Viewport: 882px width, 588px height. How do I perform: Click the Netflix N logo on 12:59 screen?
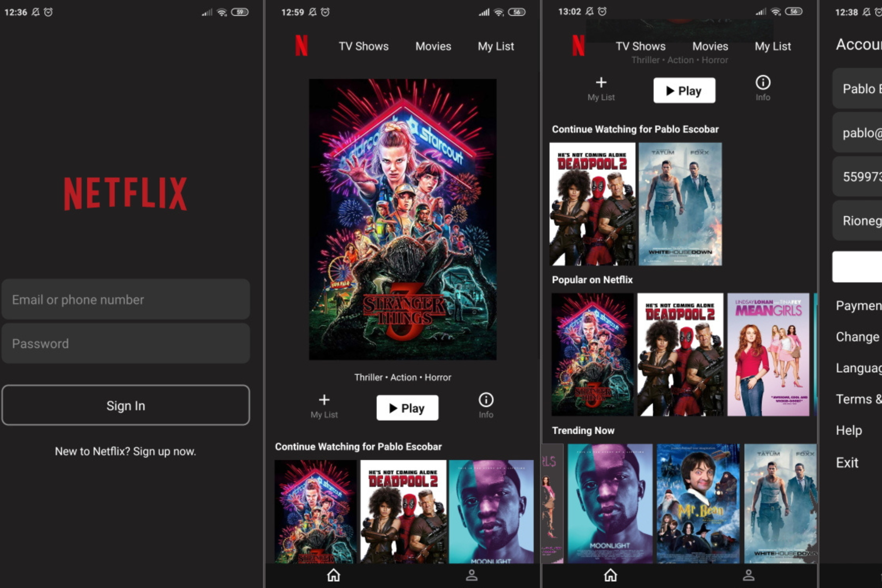301,46
